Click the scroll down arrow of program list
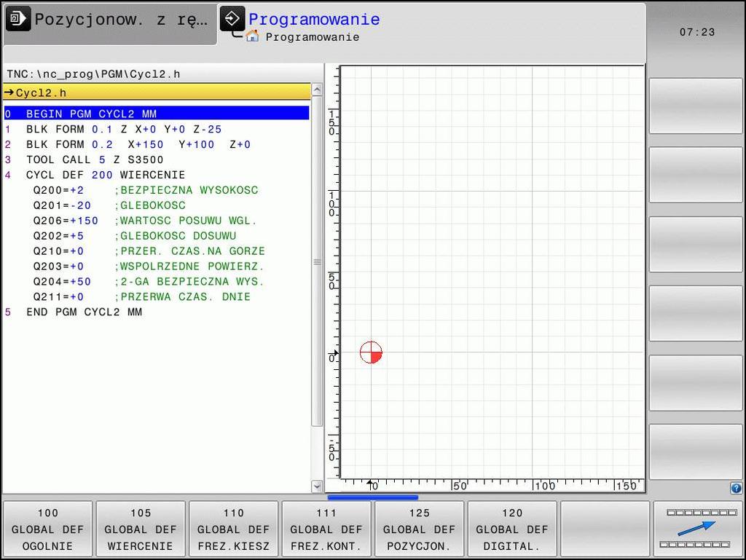746x560 pixels. pos(317,486)
